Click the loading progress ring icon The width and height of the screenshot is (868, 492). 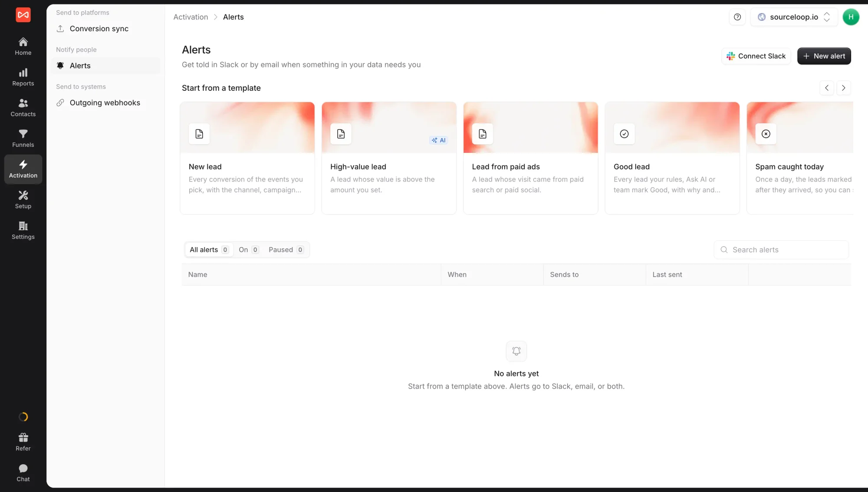pyautogui.click(x=23, y=417)
